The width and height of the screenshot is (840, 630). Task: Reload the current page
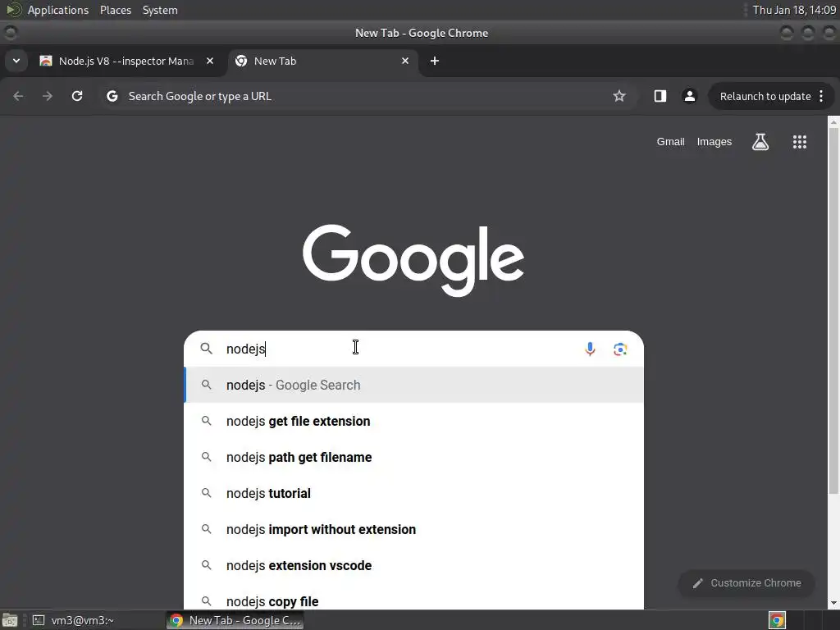point(77,96)
